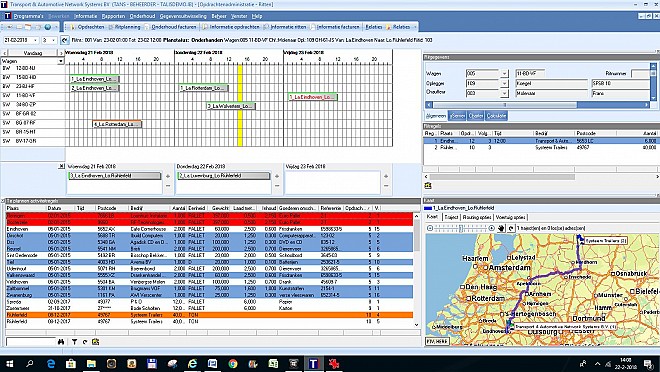Go to next day arrow beside Vandaag
660x372 pixels.
pyautogui.click(x=61, y=53)
